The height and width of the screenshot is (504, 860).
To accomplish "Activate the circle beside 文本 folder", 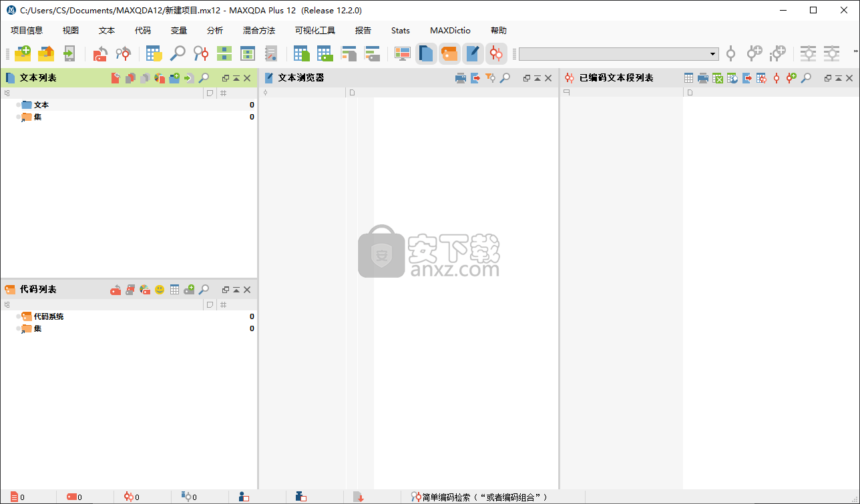I will (19, 105).
